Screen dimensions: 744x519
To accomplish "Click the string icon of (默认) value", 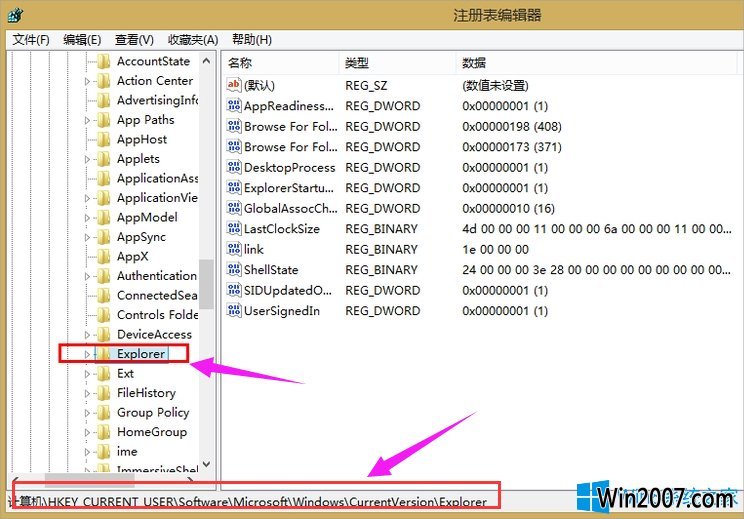I will pos(233,85).
